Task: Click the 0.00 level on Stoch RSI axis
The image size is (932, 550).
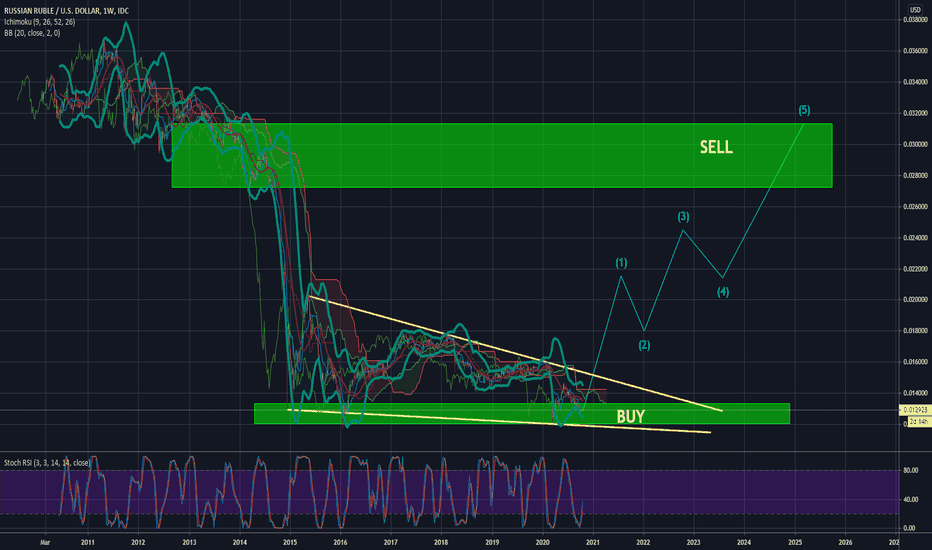Action: coord(909,528)
